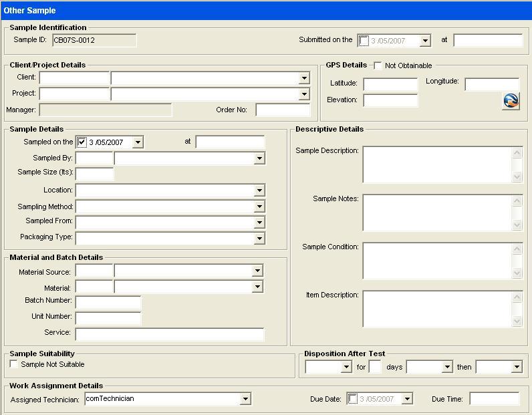Enable the Sample Not Suitable checkbox

pos(14,364)
